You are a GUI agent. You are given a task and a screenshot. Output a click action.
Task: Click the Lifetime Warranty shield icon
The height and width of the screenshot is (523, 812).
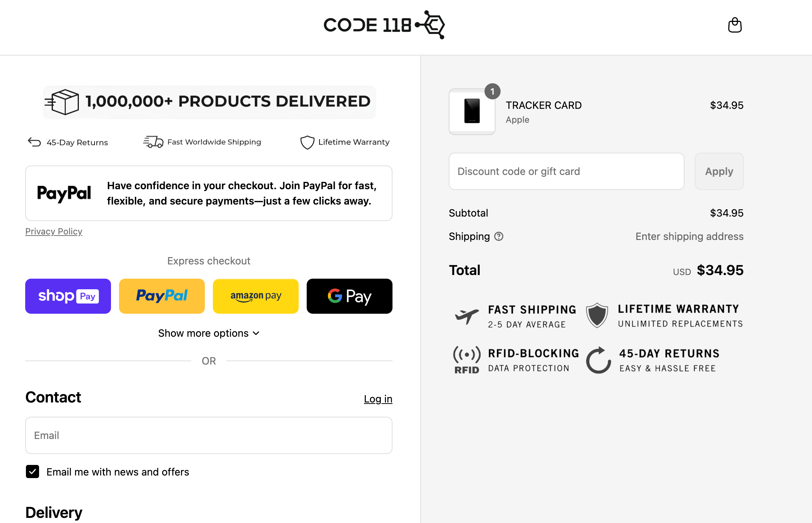(307, 142)
